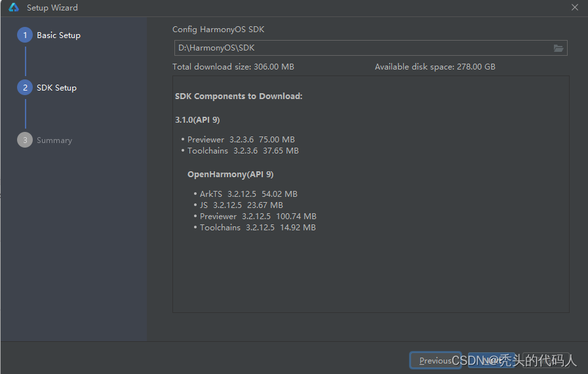The image size is (588, 374).
Task: Select step 3 Summary circle
Action: [x=25, y=140]
